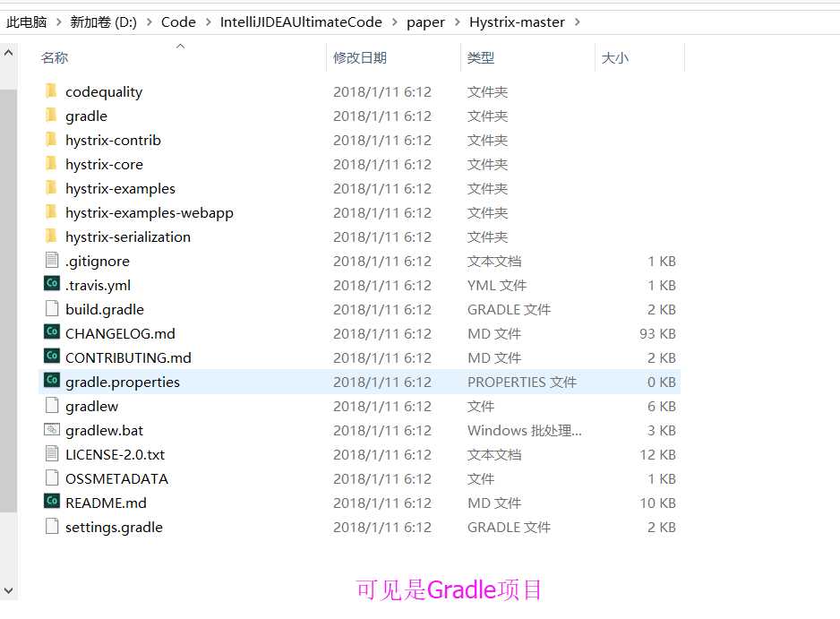Select the CONTRIBUTING.md file name
The width and height of the screenshot is (840, 619).
click(129, 357)
